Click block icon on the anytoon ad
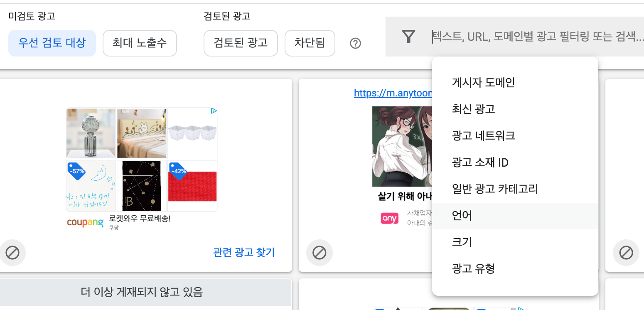This screenshot has width=644, height=310. pyautogui.click(x=319, y=252)
